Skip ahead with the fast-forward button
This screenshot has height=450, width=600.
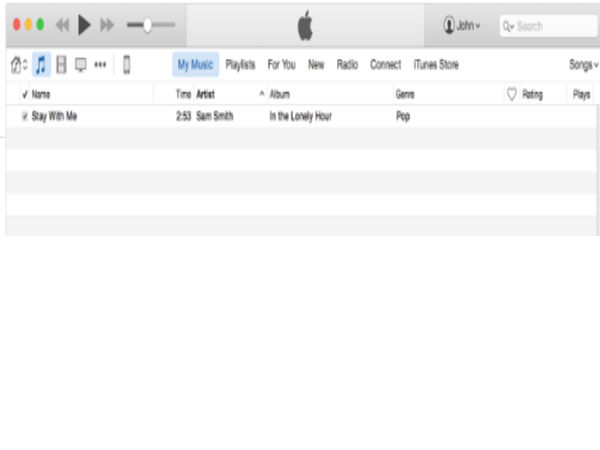tap(107, 25)
